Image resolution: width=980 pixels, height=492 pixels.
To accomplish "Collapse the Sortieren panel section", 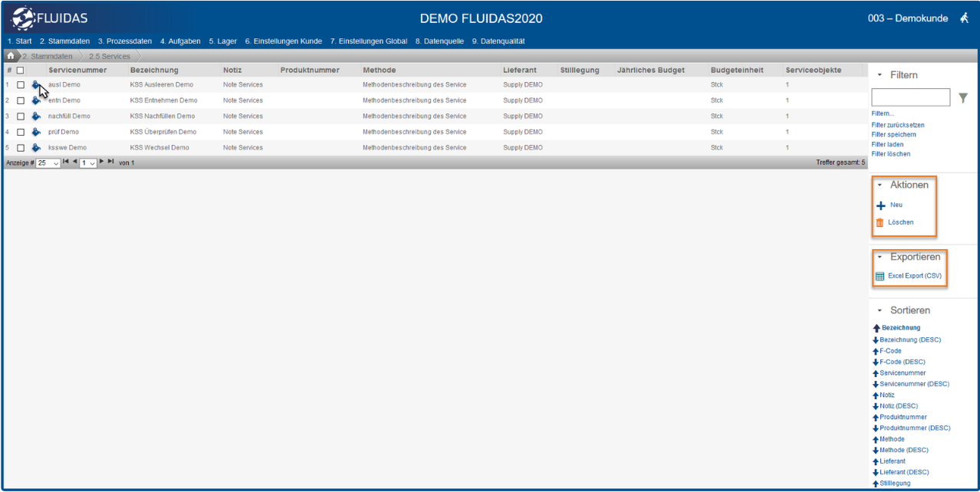I will (880, 310).
